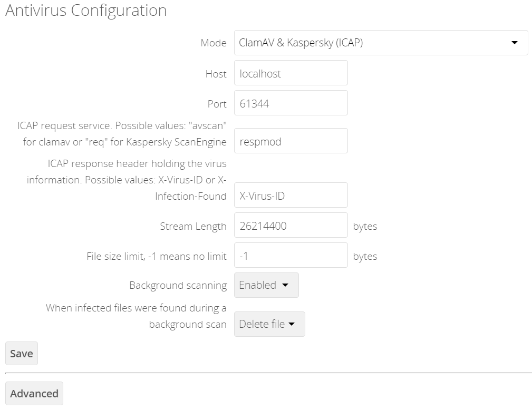This screenshot has height=410, width=532.
Task: Select the X-Virus-ID response header field
Action: 291,196
